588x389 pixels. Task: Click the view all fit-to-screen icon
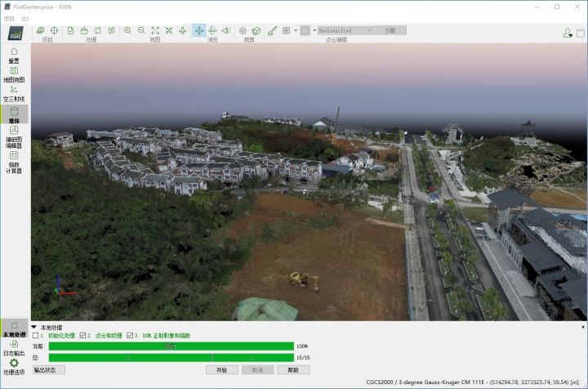point(155,30)
